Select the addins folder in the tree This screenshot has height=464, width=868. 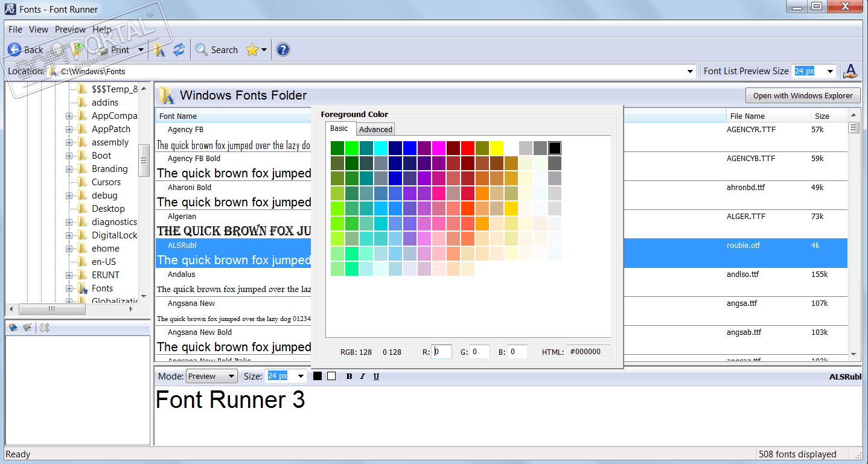(105, 103)
